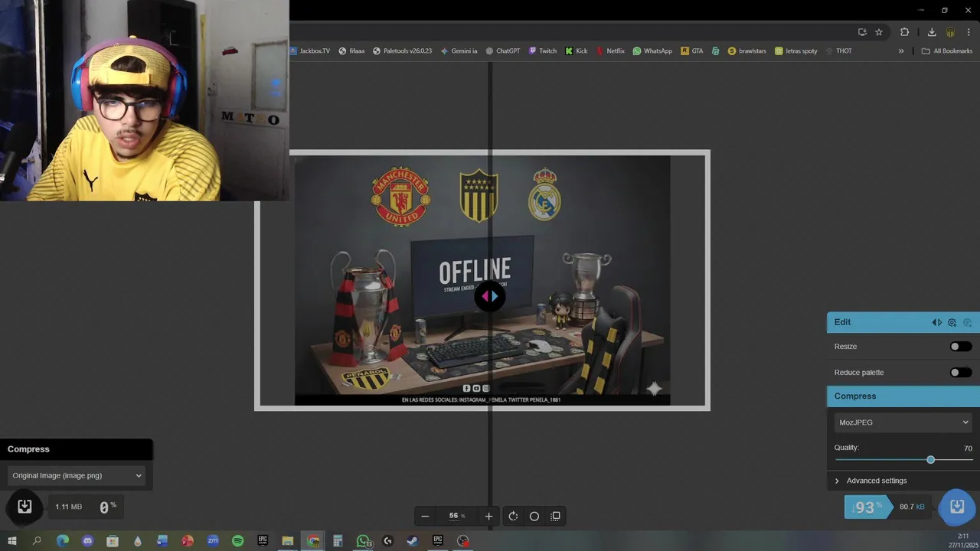Open the Chrome profile avatar
This screenshot has width=980, height=551.
click(951, 32)
